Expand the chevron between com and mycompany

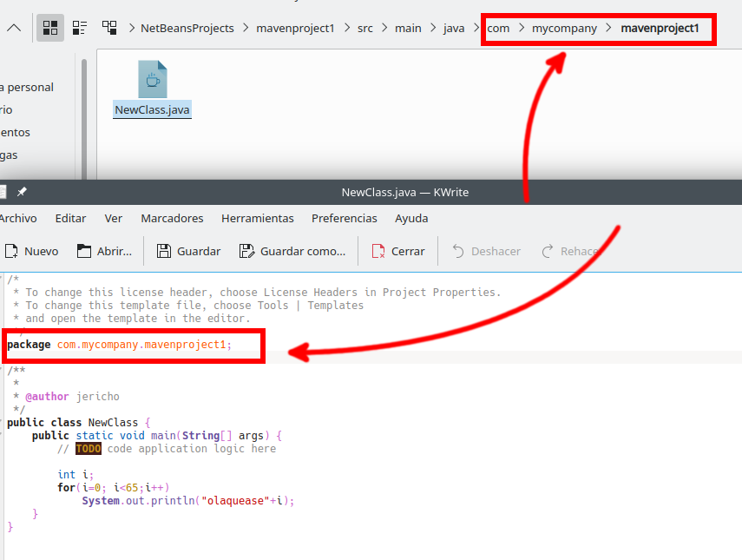tap(521, 28)
